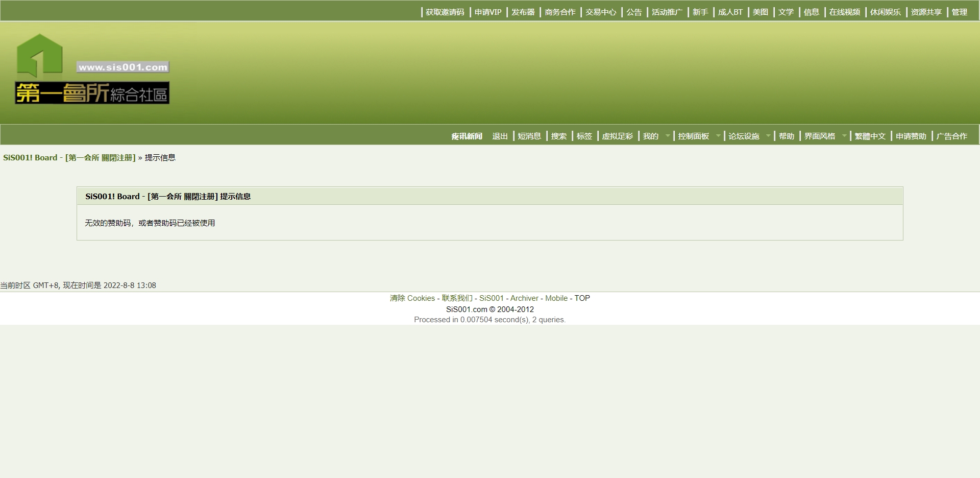The image size is (980, 478).
Task: Open 资源共享 in the top navigation
Action: click(x=926, y=12)
